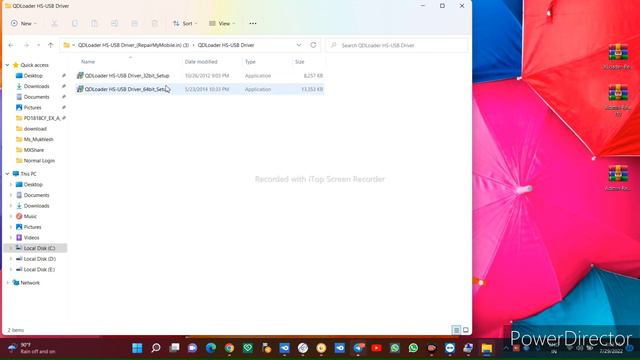Click the QDLoader HS-USB Driver breadcrumb
Screen dimensions: 640x360
tap(226, 45)
